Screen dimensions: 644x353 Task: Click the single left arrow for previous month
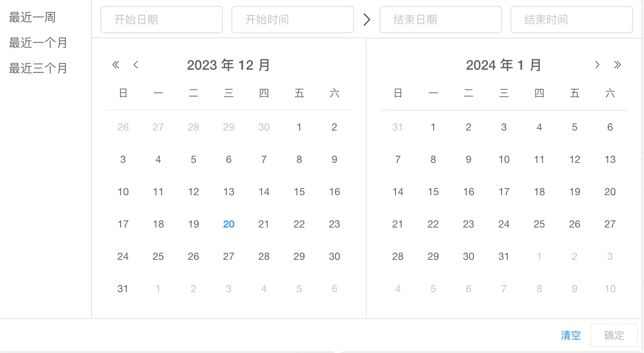coord(135,65)
